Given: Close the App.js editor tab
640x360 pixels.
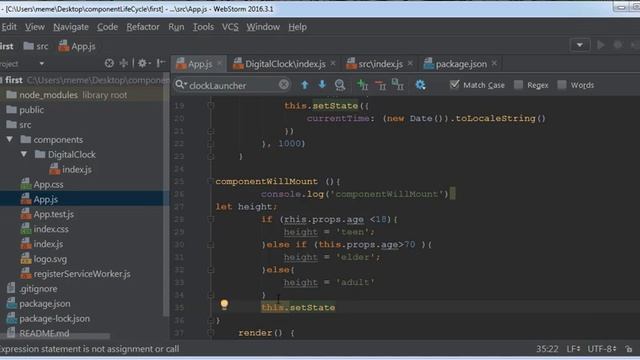Looking at the screenshot, I should click(220, 63).
